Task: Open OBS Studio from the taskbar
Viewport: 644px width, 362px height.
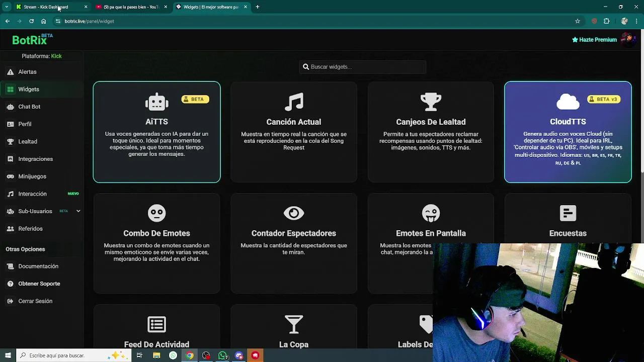Action: pyautogui.click(x=206, y=355)
